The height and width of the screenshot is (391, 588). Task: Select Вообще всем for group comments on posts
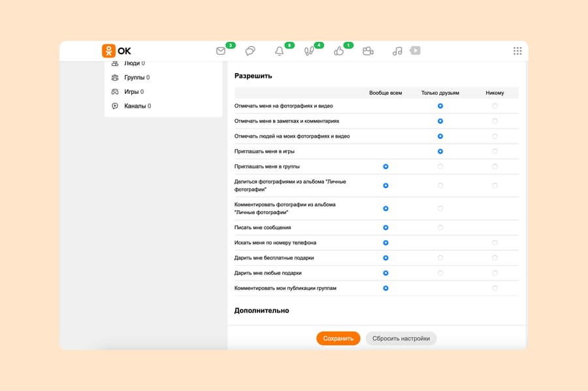(x=385, y=289)
